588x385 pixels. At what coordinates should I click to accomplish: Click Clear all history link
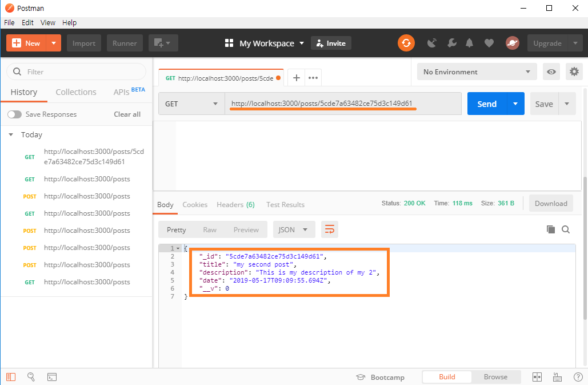click(127, 114)
